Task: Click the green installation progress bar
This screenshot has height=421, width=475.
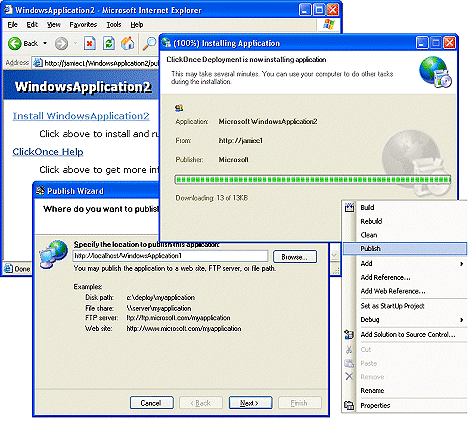Action: pyautogui.click(x=313, y=180)
